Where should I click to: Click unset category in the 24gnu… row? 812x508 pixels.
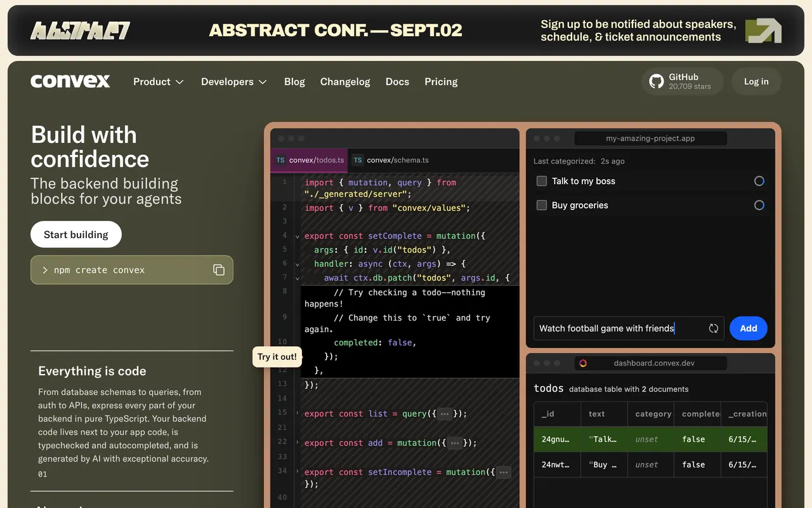pos(650,439)
